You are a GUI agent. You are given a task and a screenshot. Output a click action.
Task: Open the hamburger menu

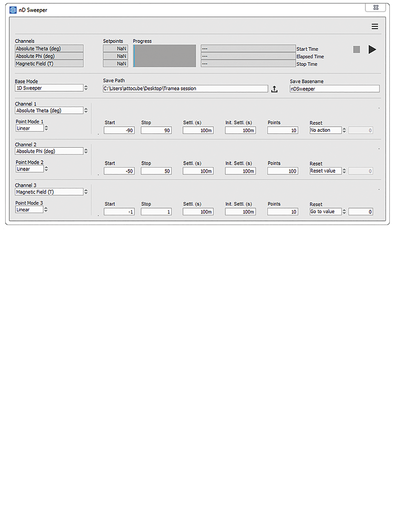375,26
